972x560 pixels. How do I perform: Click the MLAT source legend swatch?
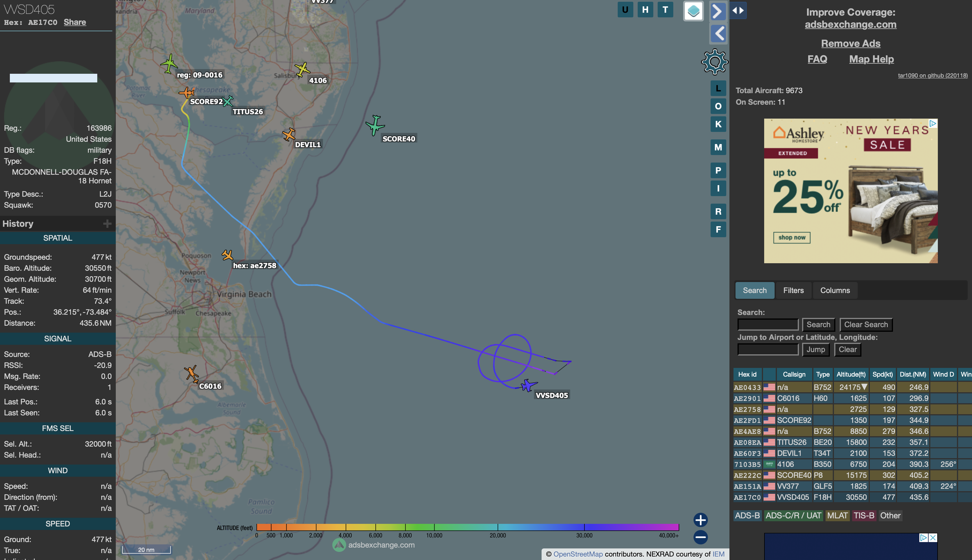837,515
